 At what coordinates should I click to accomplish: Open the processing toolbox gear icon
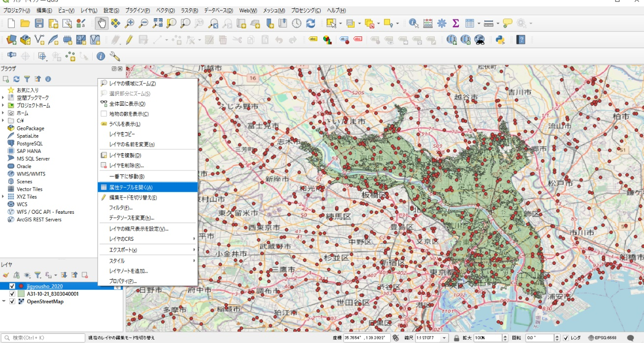point(442,23)
